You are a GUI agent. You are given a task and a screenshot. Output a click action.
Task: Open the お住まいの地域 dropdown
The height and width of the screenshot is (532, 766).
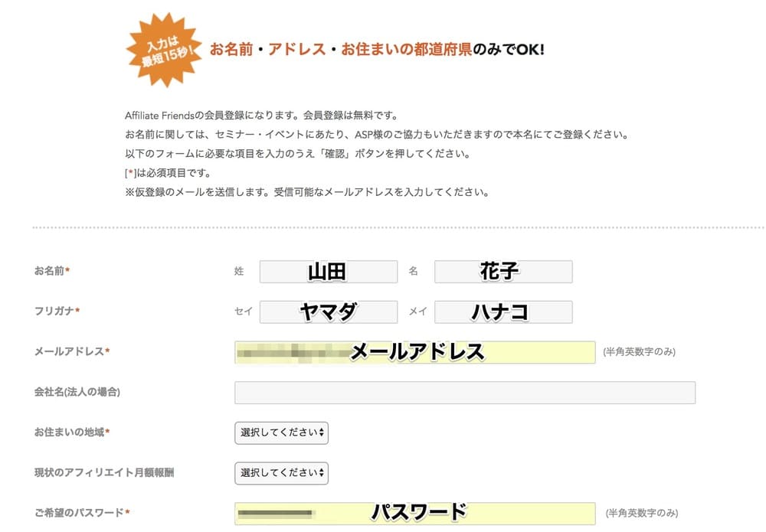[281, 433]
